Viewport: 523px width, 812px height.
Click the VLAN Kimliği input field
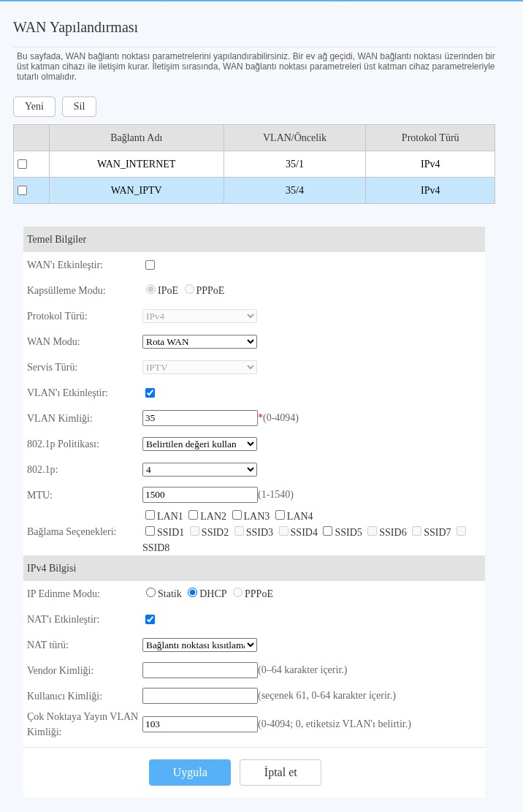coord(199,418)
